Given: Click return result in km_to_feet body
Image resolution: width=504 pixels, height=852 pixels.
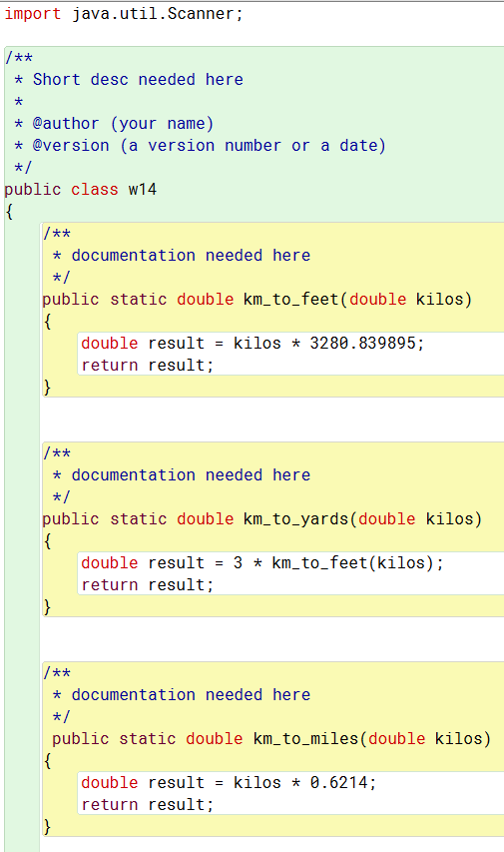Looking at the screenshot, I should point(147,366).
